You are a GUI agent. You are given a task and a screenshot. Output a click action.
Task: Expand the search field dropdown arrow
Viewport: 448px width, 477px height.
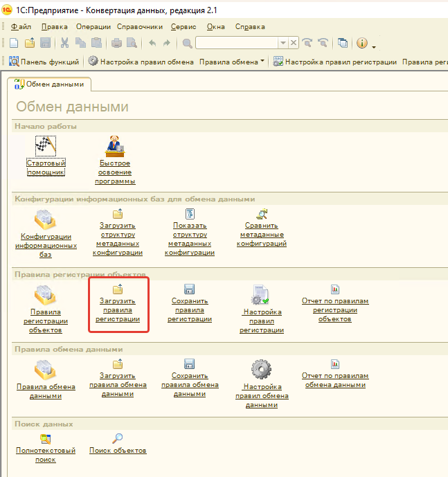point(283,43)
